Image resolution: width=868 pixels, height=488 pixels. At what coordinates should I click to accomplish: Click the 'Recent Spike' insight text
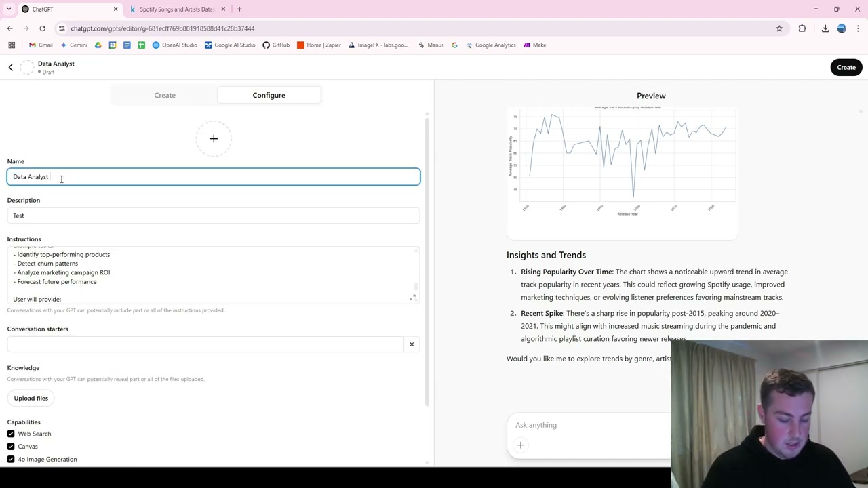click(542, 313)
